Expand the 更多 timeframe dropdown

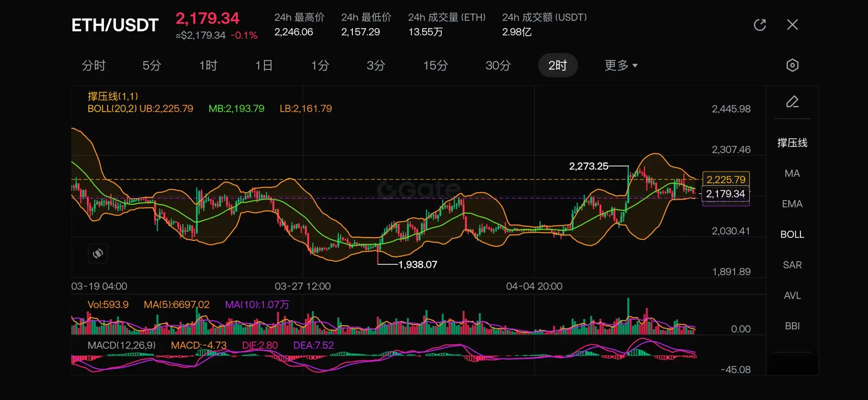pyautogui.click(x=621, y=65)
